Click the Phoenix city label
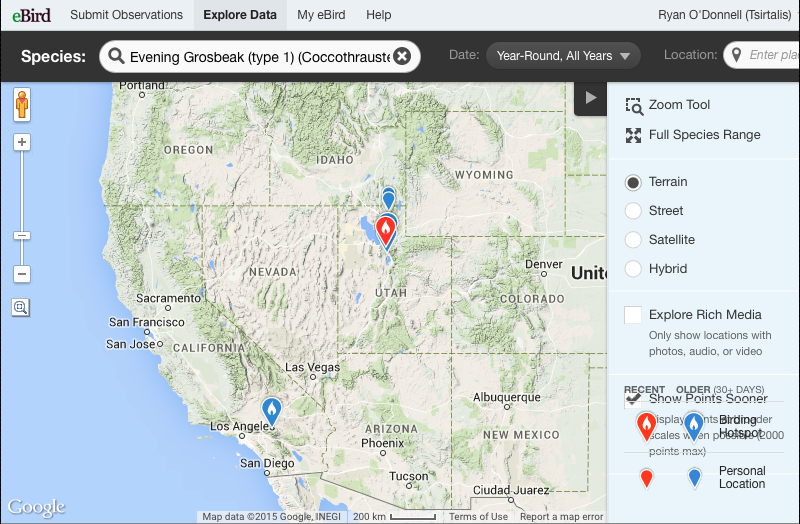This screenshot has width=800, height=524. tap(382, 443)
